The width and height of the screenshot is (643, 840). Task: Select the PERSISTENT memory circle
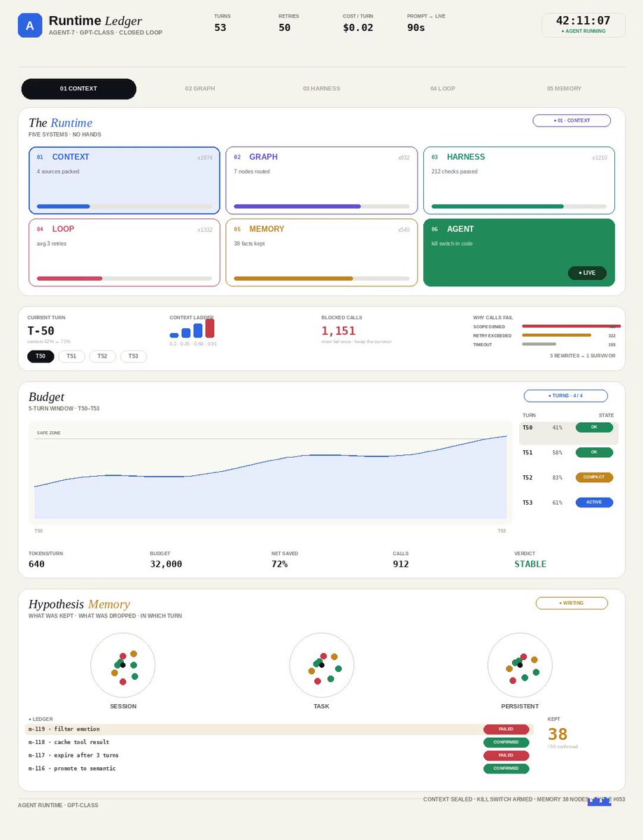tap(520, 665)
